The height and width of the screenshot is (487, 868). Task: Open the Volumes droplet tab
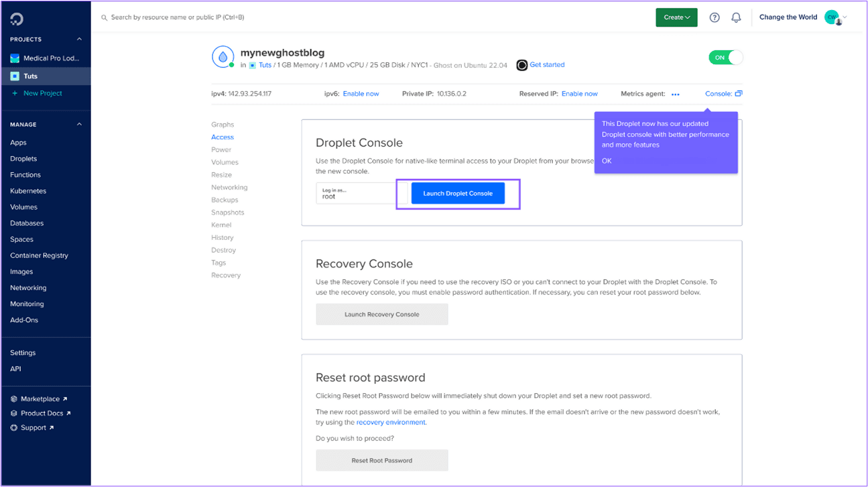tap(225, 162)
